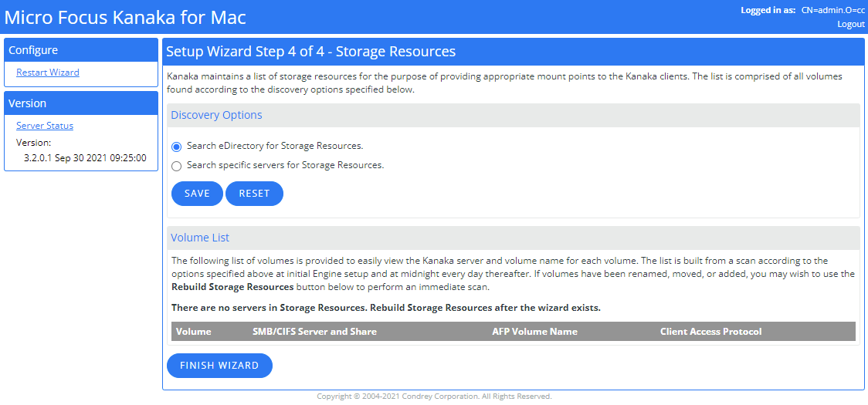The height and width of the screenshot is (405, 868).
Task: Click the Volume column header
Action: [194, 332]
